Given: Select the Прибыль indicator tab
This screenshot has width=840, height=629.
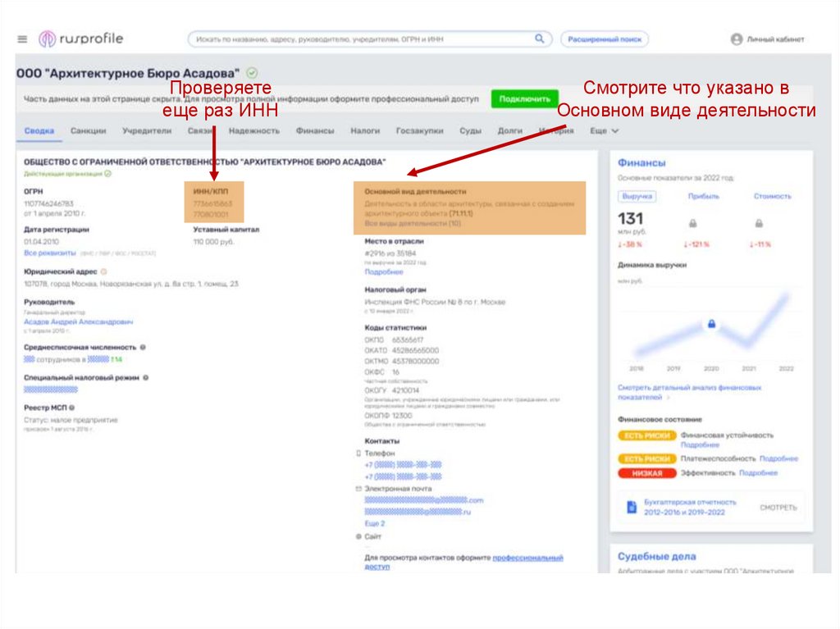Looking at the screenshot, I should (703, 197).
